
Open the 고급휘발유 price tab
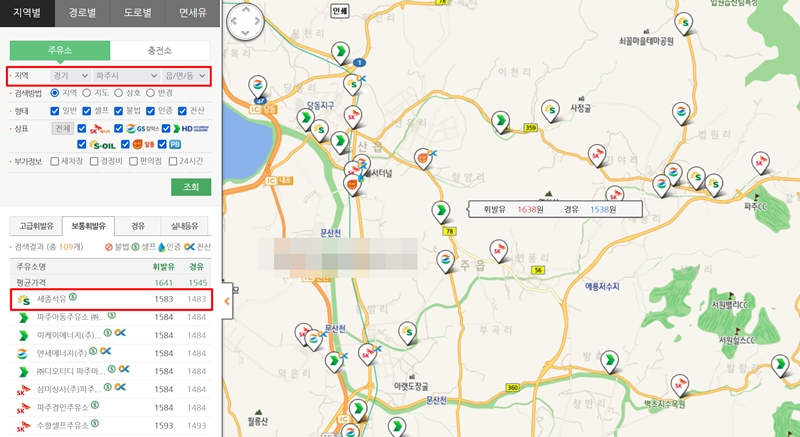36,226
